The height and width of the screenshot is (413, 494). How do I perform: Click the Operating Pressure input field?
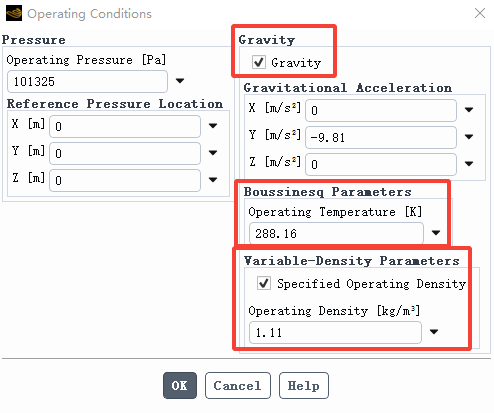click(x=87, y=81)
